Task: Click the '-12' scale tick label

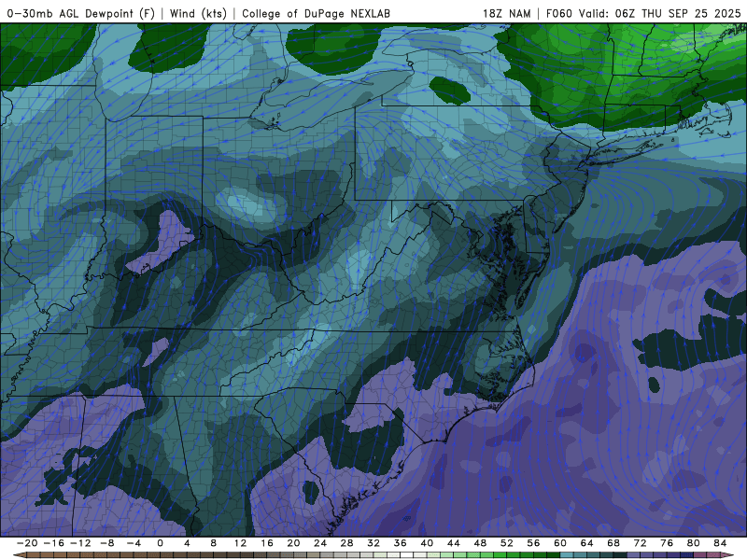Action: (x=80, y=543)
